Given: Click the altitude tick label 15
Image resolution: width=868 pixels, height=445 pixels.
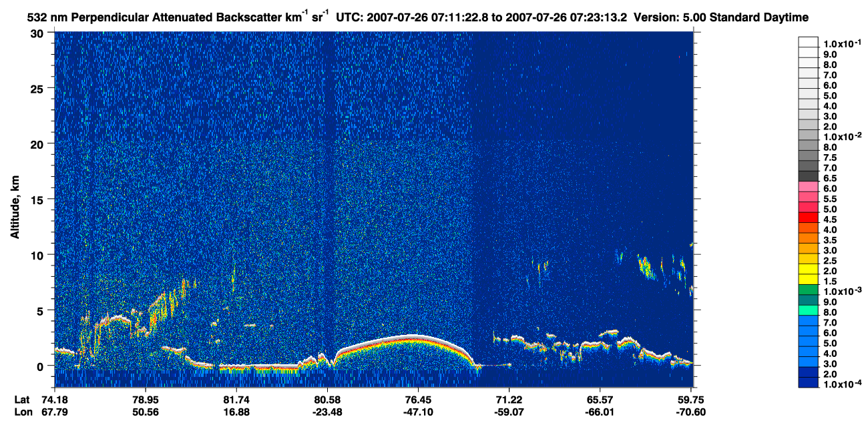Looking at the screenshot, I should point(38,199).
